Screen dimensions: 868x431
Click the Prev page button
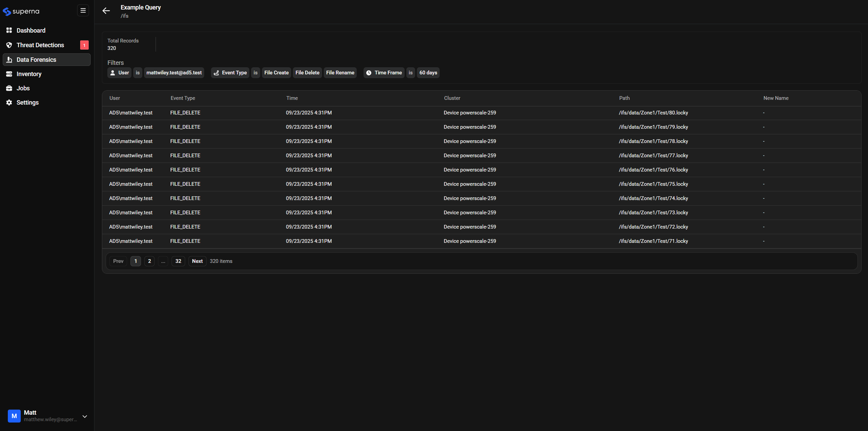[118, 261]
